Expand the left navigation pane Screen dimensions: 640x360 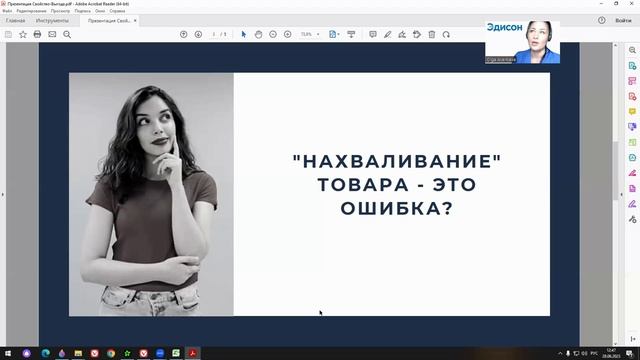pyautogui.click(x=2, y=195)
